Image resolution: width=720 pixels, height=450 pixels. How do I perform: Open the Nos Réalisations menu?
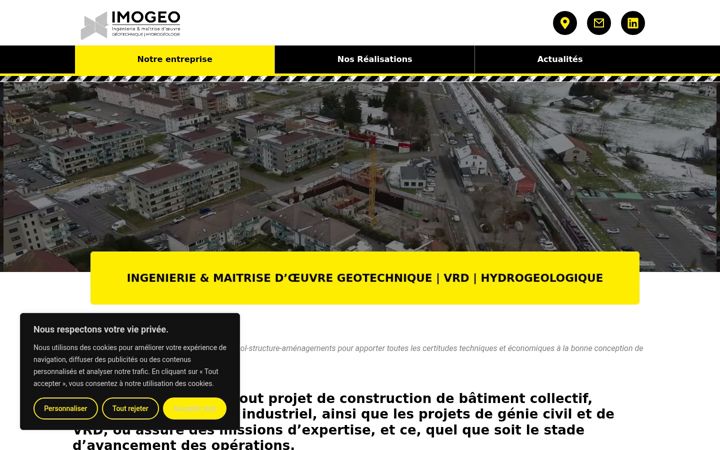coord(375,59)
